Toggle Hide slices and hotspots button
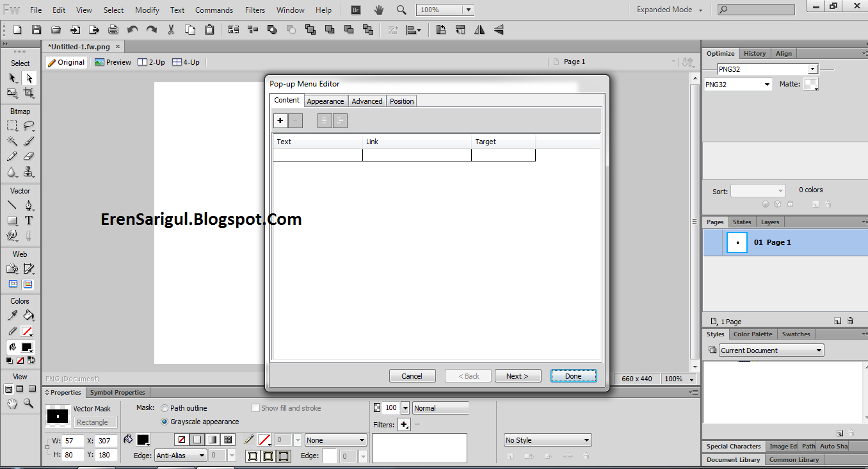 point(12,284)
